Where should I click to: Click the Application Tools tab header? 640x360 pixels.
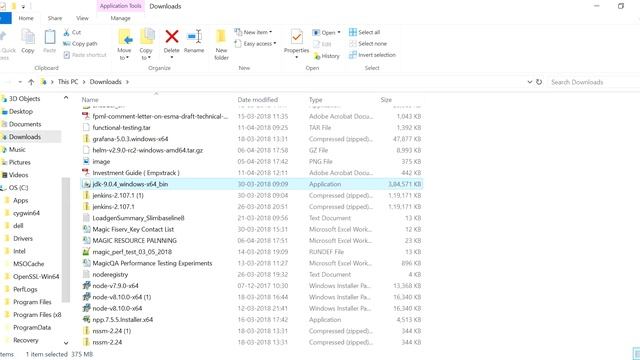point(120,6)
